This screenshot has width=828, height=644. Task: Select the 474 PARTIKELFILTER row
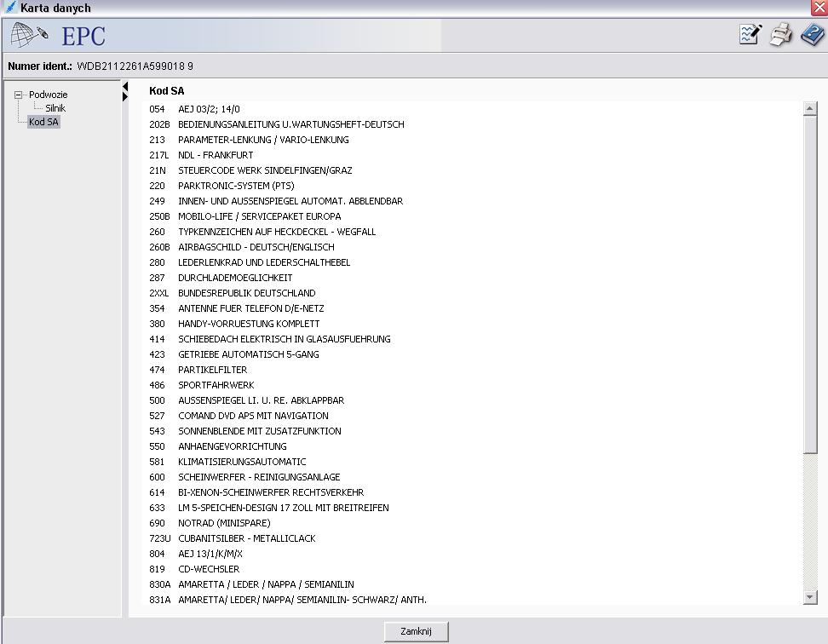click(x=212, y=370)
